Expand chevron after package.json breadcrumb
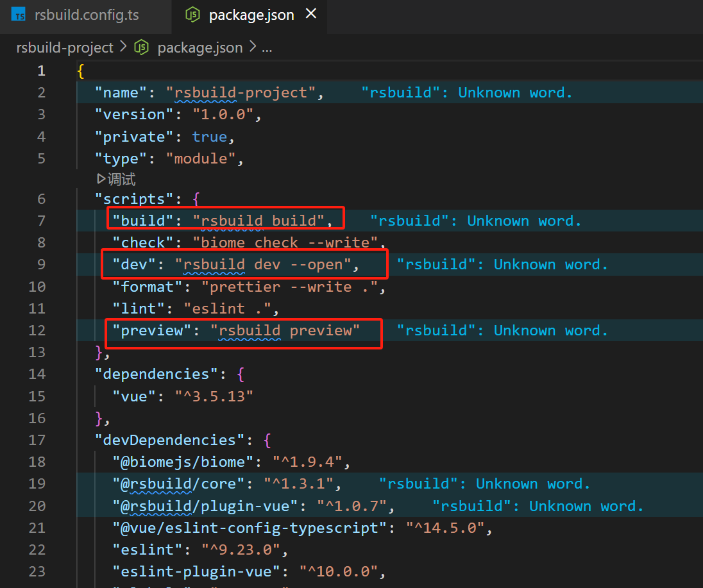Viewport: 703px width, 588px height. [253, 47]
